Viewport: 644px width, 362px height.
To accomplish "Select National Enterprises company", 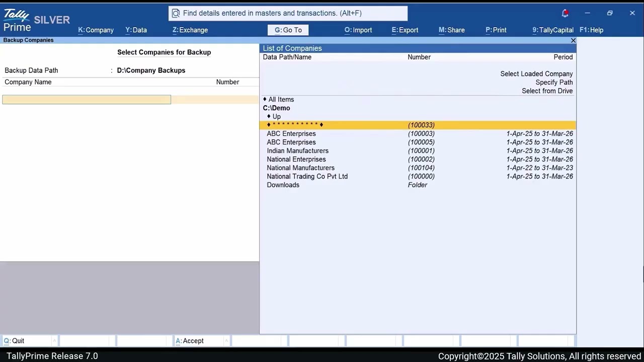I will [418, 159].
